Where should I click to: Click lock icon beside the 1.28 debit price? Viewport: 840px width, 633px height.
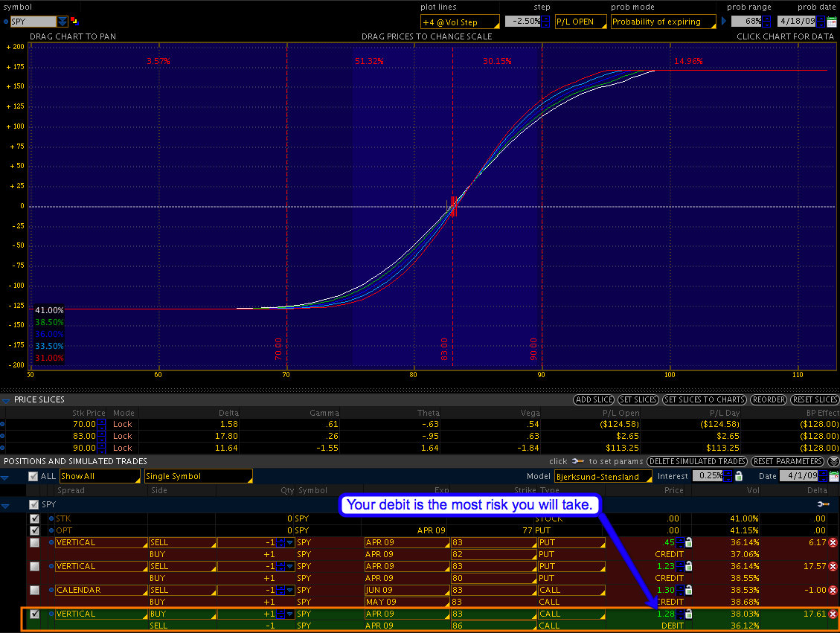[689, 614]
